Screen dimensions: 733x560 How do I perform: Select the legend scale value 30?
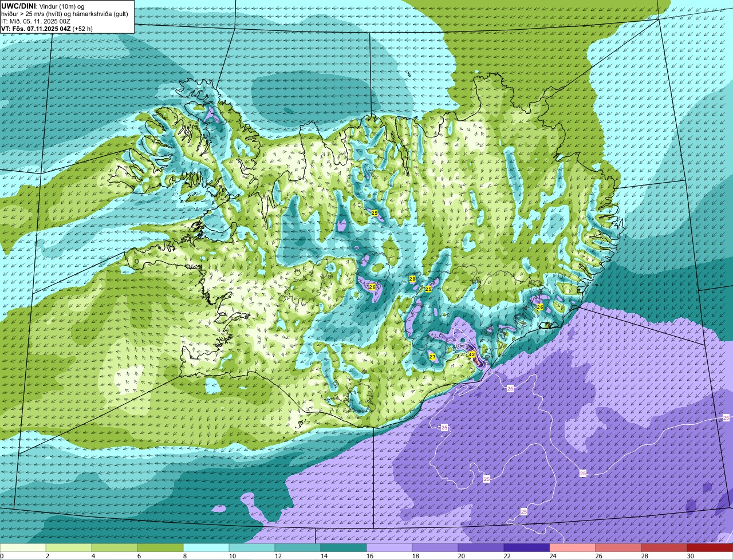(690, 556)
